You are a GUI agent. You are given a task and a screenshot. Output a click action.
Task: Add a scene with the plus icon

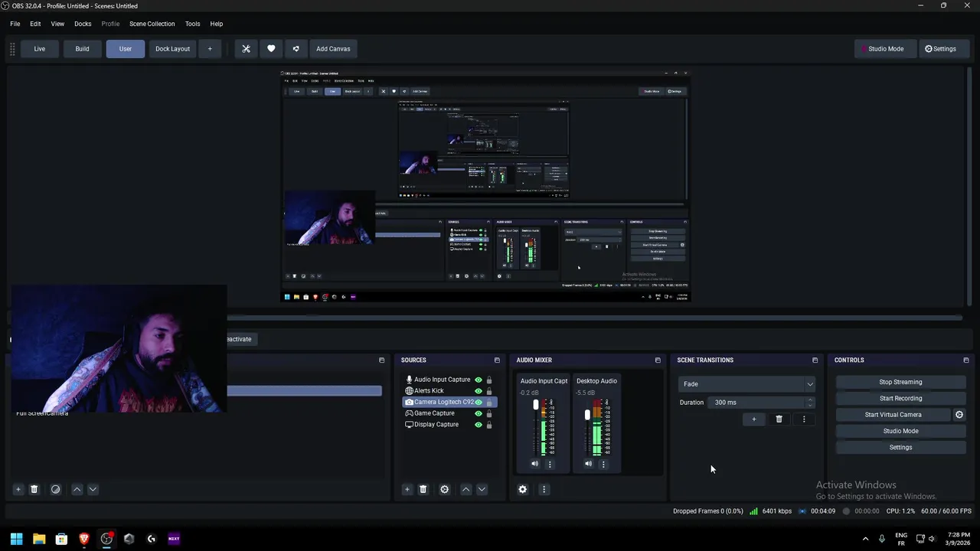pyautogui.click(x=18, y=490)
